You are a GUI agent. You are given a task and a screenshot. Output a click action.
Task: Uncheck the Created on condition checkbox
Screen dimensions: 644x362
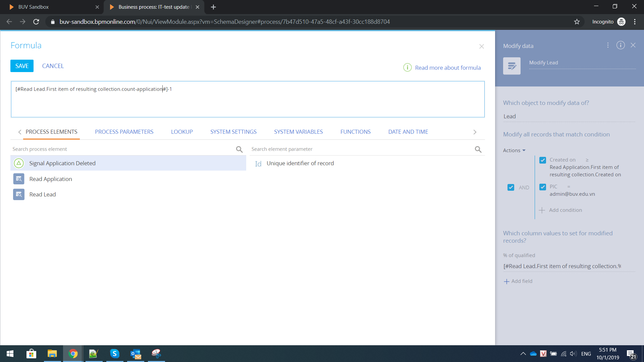pyautogui.click(x=542, y=160)
